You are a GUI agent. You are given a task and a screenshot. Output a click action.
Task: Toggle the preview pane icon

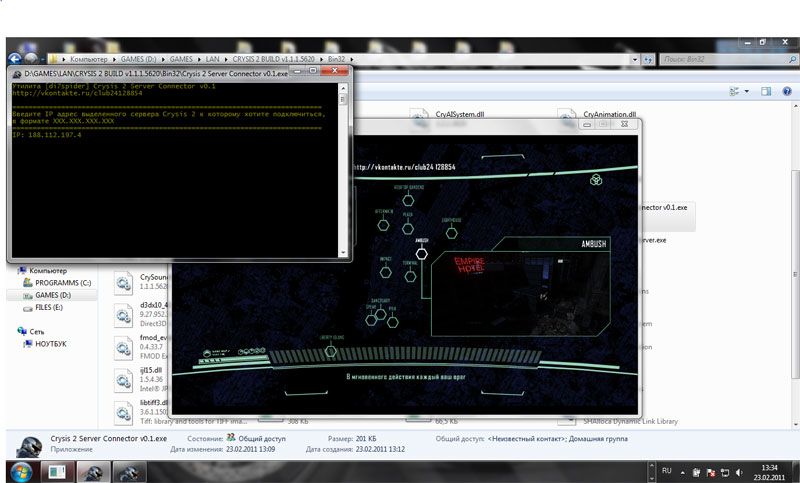(767, 90)
